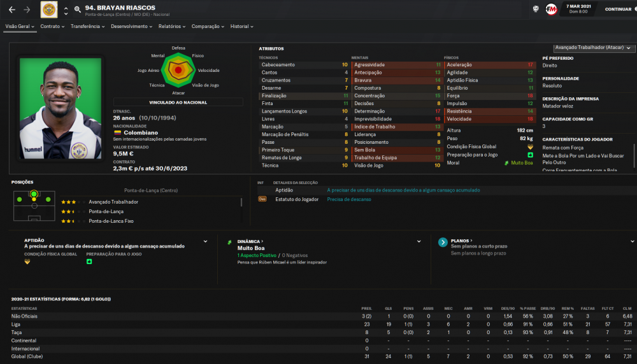Click the attribute polygon radar chart
This screenshot has height=364, width=637.
point(178,70)
